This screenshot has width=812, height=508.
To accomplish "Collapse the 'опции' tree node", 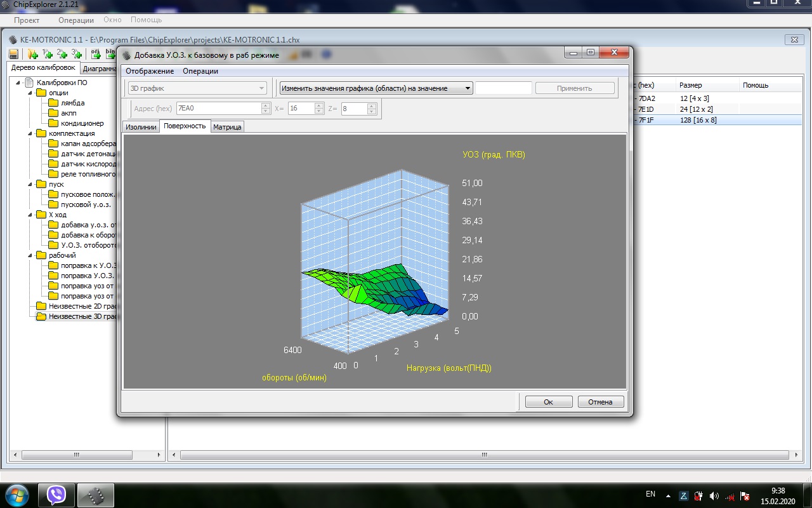I will pyautogui.click(x=30, y=93).
